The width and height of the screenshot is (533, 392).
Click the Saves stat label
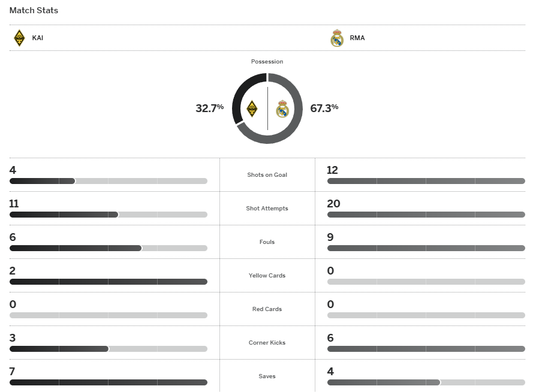click(x=267, y=376)
